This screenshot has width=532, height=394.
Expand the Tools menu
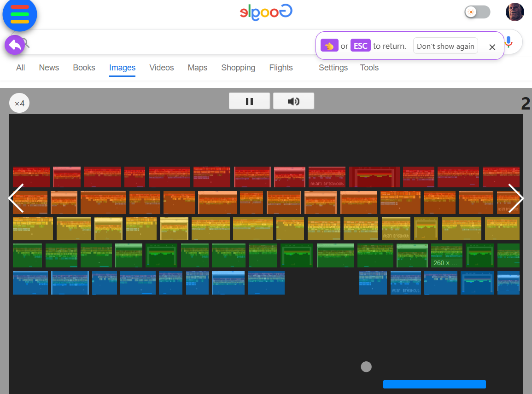coord(369,68)
